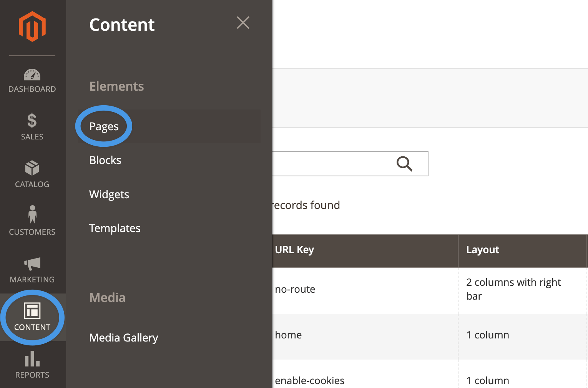Select Widgets from the Content menu
This screenshot has width=588, height=388.
coord(109,194)
